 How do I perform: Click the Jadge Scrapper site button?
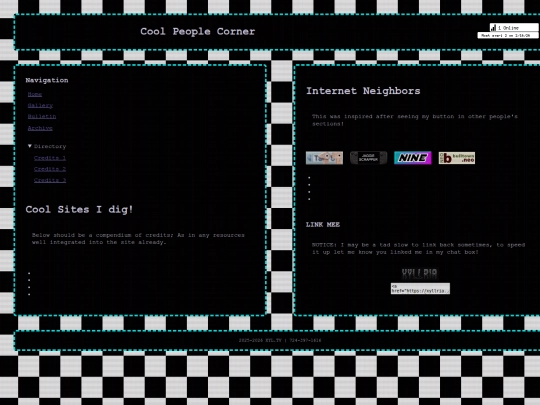(368, 158)
